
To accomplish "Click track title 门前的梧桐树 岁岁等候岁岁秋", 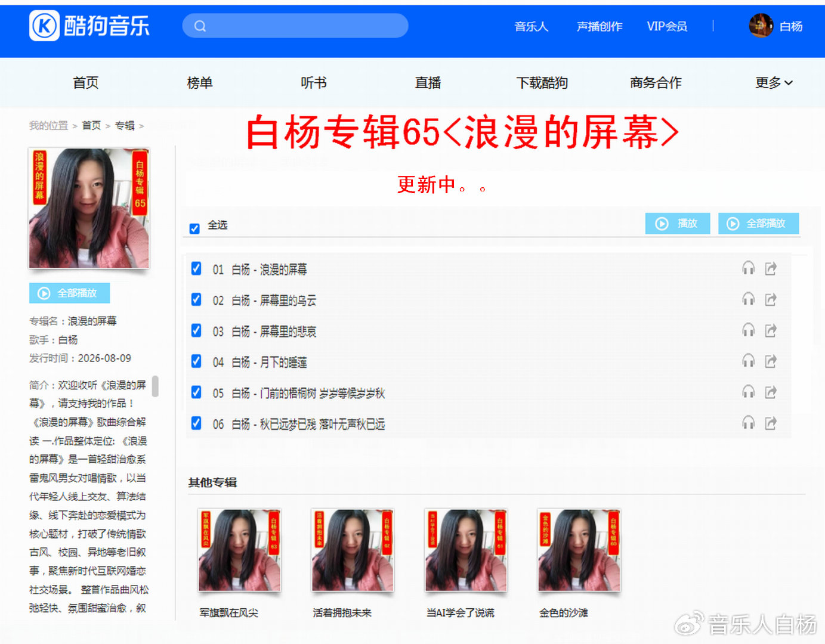I will click(322, 394).
